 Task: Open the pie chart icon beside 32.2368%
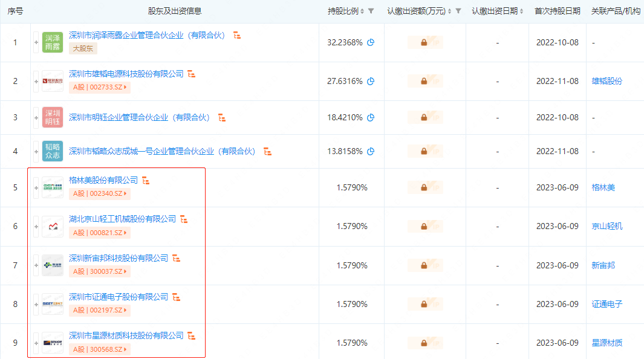click(369, 42)
